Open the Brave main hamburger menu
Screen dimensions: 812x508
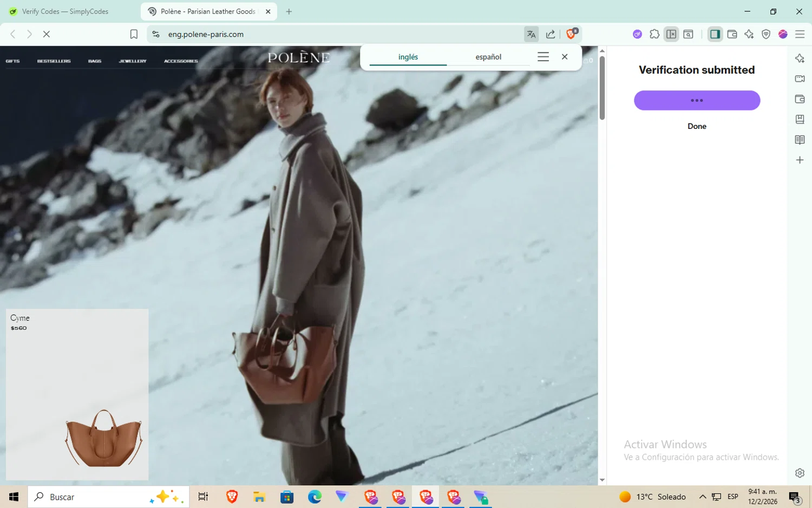tap(800, 34)
